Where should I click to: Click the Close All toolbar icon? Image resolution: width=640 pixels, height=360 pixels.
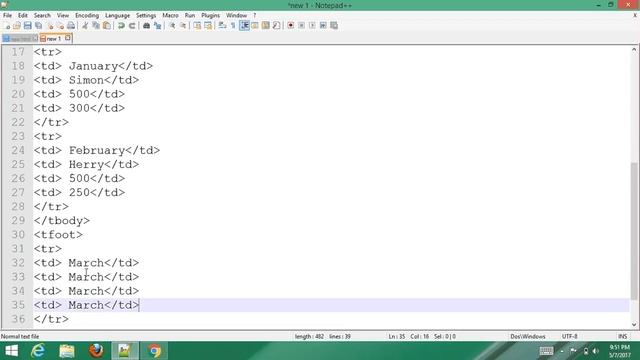click(x=60, y=26)
